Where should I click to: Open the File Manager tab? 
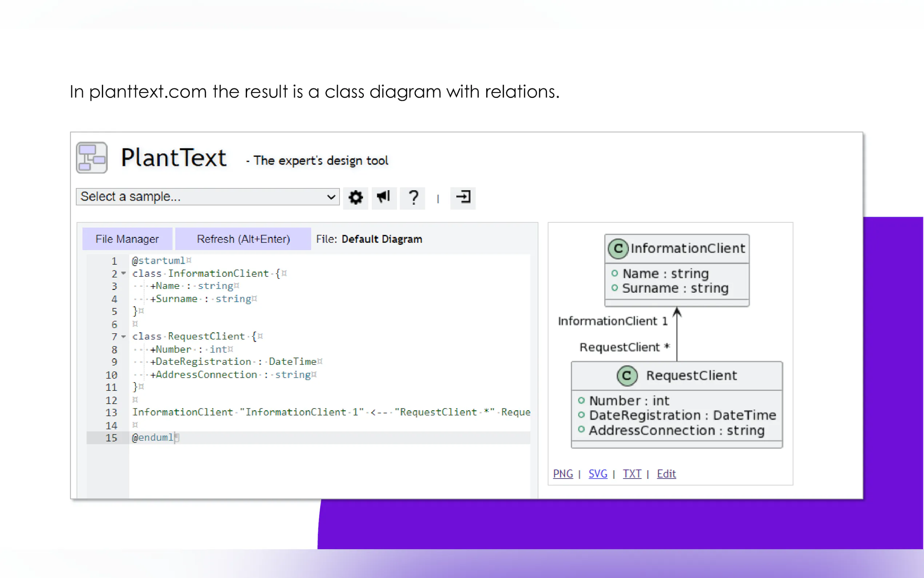point(127,239)
